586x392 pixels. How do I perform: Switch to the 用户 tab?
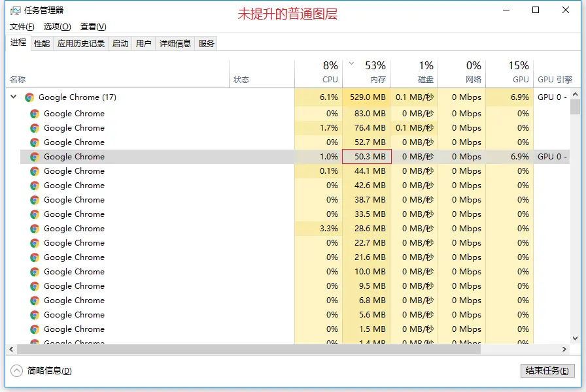[x=143, y=44]
